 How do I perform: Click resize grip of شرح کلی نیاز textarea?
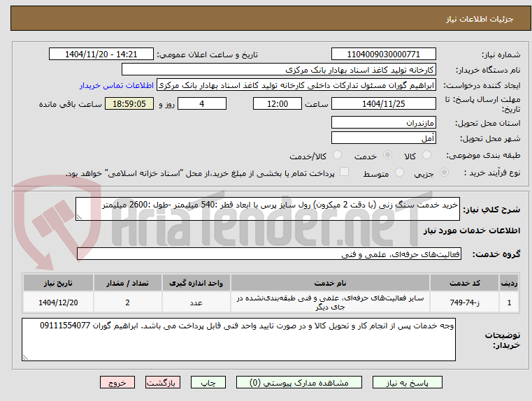(79, 217)
